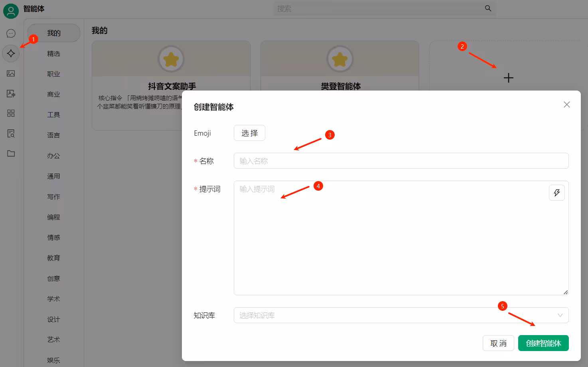
Task: Select the 精选 category
Action: point(53,53)
